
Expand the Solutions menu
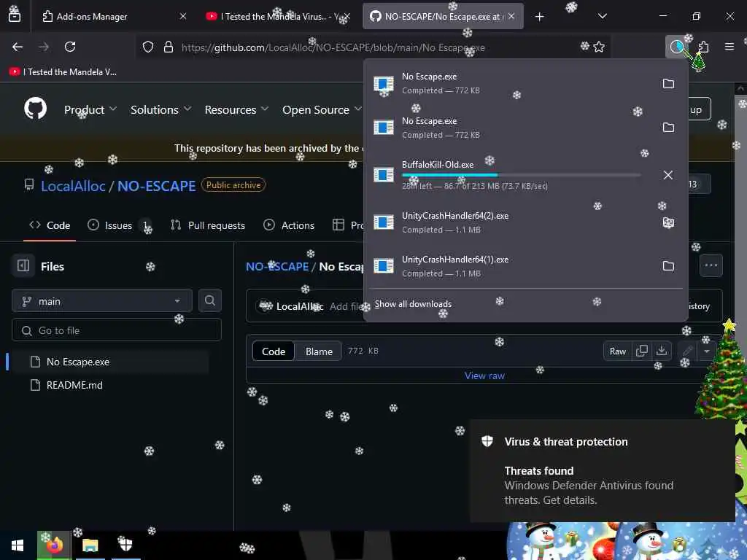coord(161,109)
